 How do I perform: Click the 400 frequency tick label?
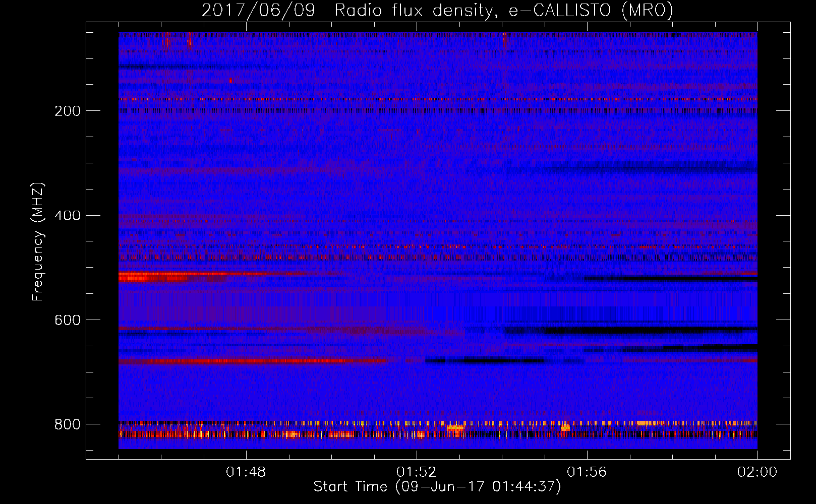pos(68,216)
